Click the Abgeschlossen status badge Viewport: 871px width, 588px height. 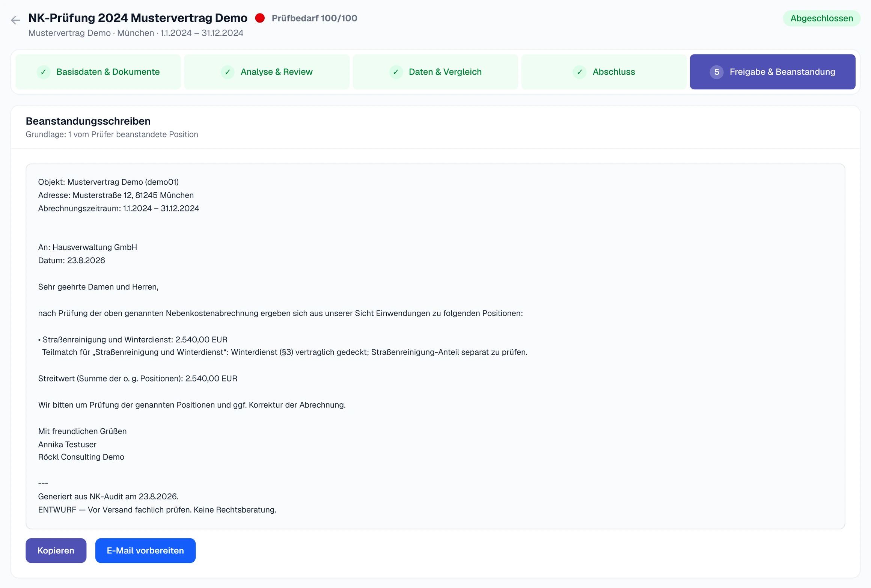[x=821, y=18]
